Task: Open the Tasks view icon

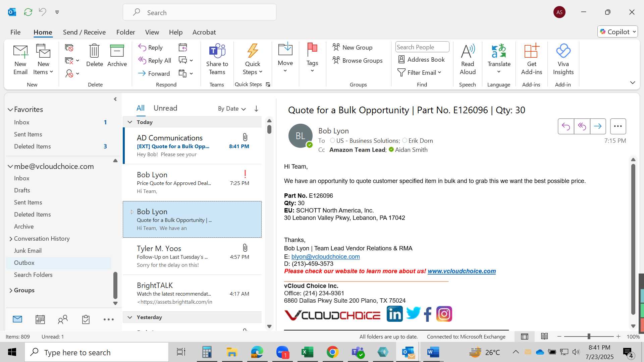Action: [x=86, y=319]
